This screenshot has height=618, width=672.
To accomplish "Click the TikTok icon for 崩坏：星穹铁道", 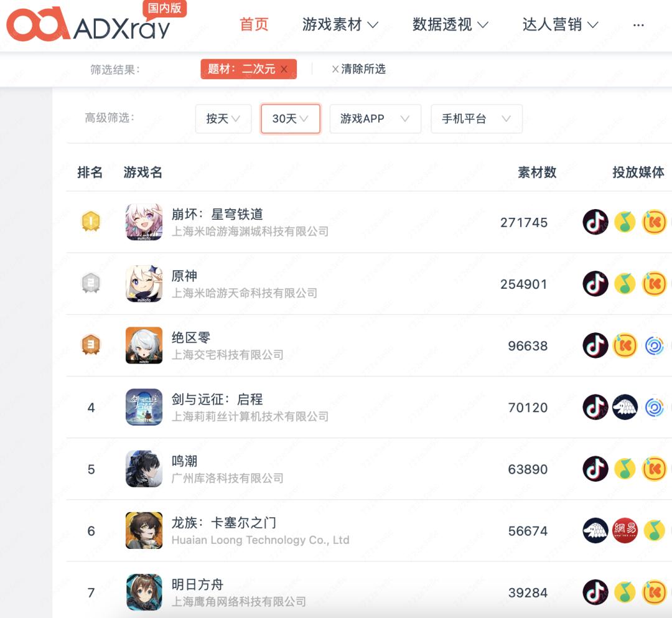I will [x=595, y=222].
